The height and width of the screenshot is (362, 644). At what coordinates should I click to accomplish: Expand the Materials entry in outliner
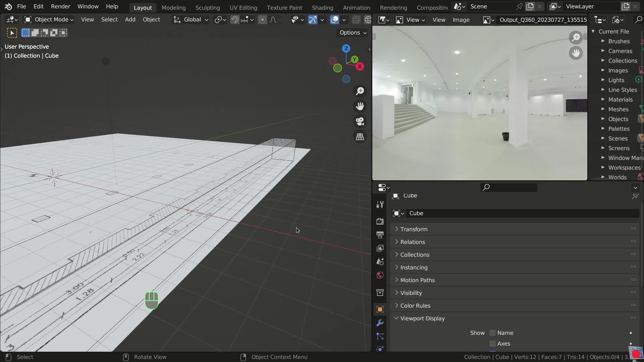click(x=603, y=100)
